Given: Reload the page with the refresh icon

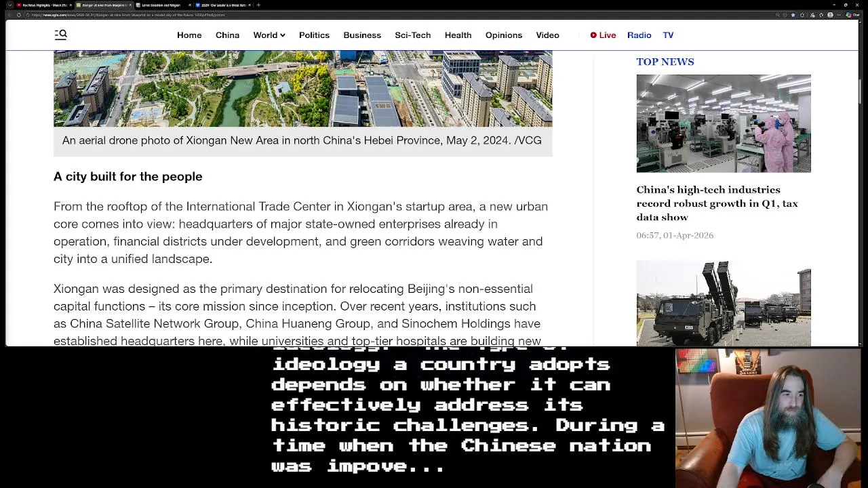Looking at the screenshot, I should tap(19, 15).
